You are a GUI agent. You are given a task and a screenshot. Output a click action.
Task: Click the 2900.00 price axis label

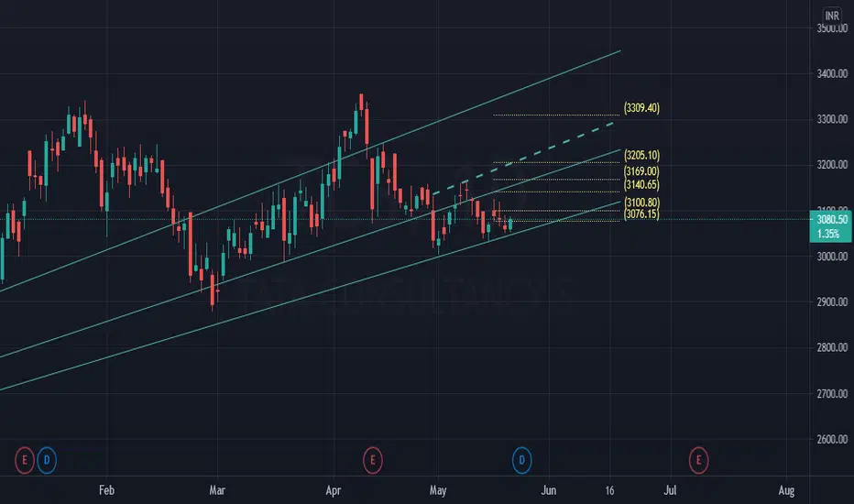coord(832,301)
